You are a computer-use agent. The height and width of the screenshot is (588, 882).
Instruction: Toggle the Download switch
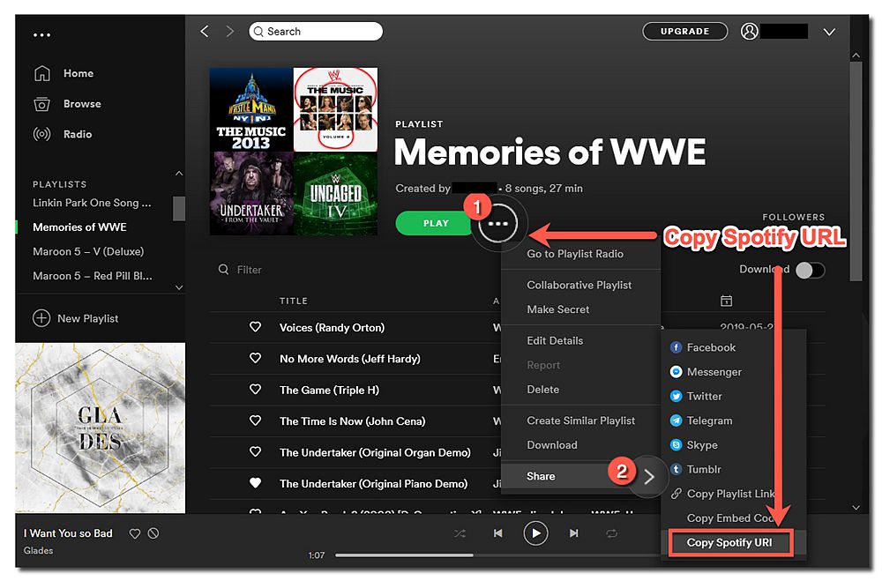pyautogui.click(x=811, y=270)
